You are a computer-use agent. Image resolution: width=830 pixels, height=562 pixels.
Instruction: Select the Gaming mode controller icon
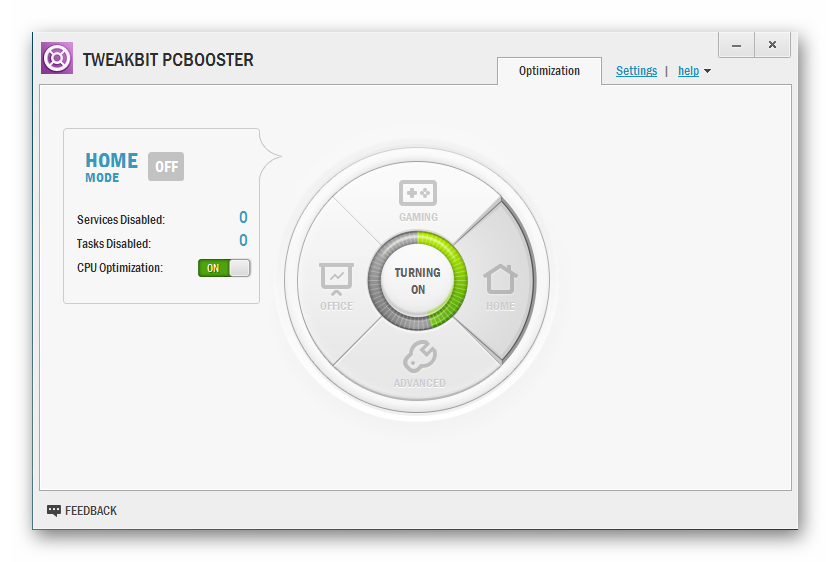coord(418,193)
